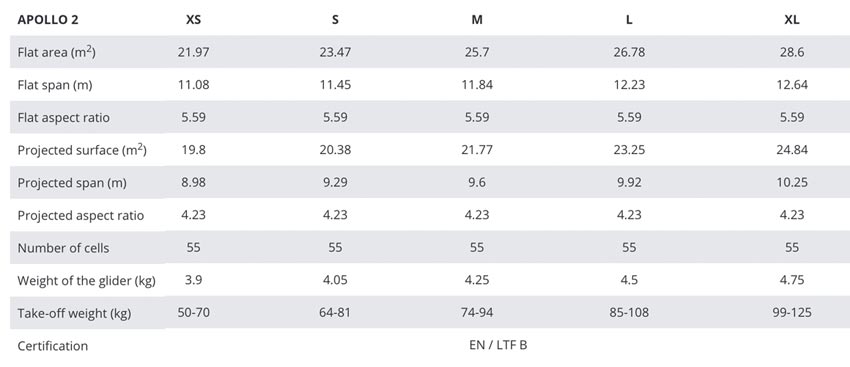Click the Flat aspect ratio row label
The height and width of the screenshot is (367, 850).
point(63,118)
